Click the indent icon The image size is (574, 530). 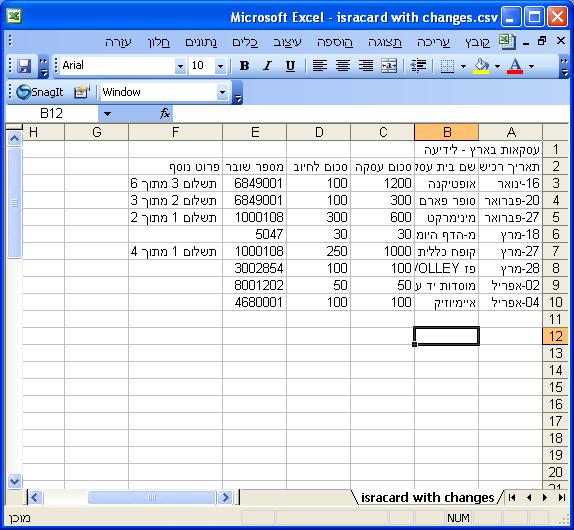pyautogui.click(x=418, y=66)
